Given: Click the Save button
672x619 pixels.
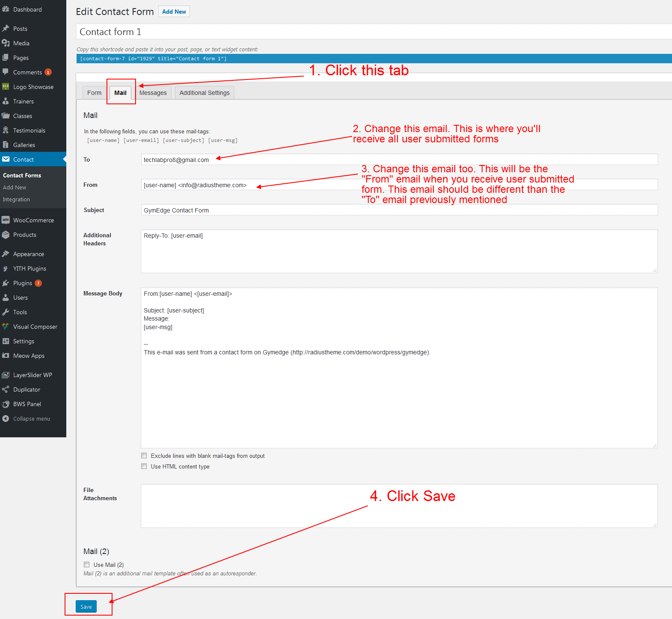Looking at the screenshot, I should tap(86, 607).
